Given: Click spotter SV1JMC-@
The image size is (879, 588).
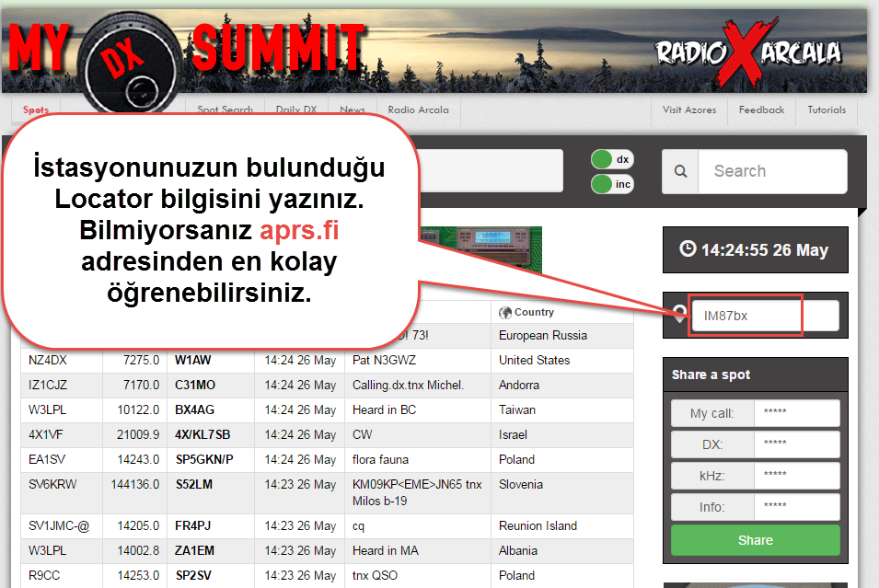Looking at the screenshot, I should 58,525.
